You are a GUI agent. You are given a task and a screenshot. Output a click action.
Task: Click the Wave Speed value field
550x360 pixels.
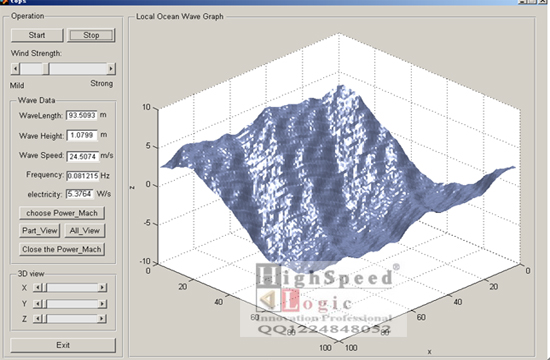pos(82,156)
